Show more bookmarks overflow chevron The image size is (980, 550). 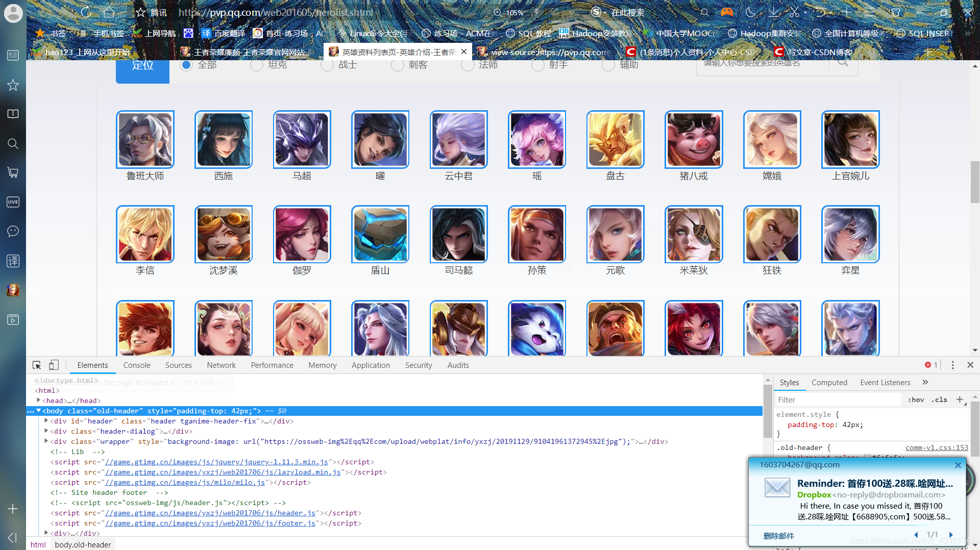(968, 33)
